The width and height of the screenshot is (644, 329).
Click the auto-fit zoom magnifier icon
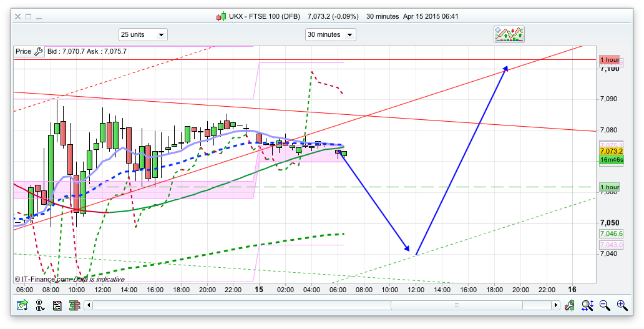pyautogui.click(x=587, y=305)
